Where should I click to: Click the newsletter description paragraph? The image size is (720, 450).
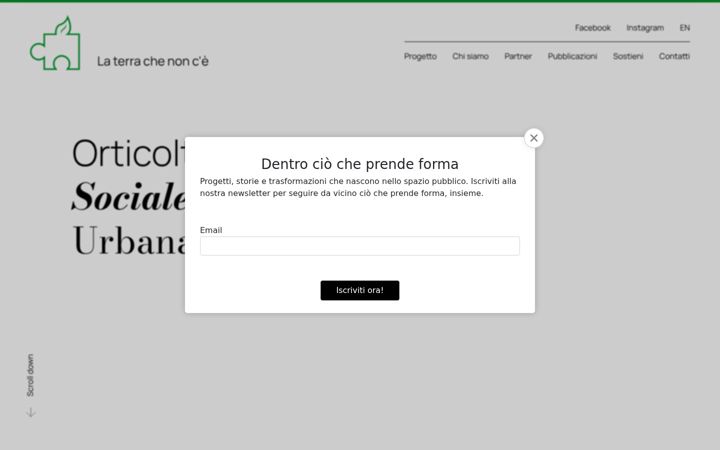(x=358, y=187)
